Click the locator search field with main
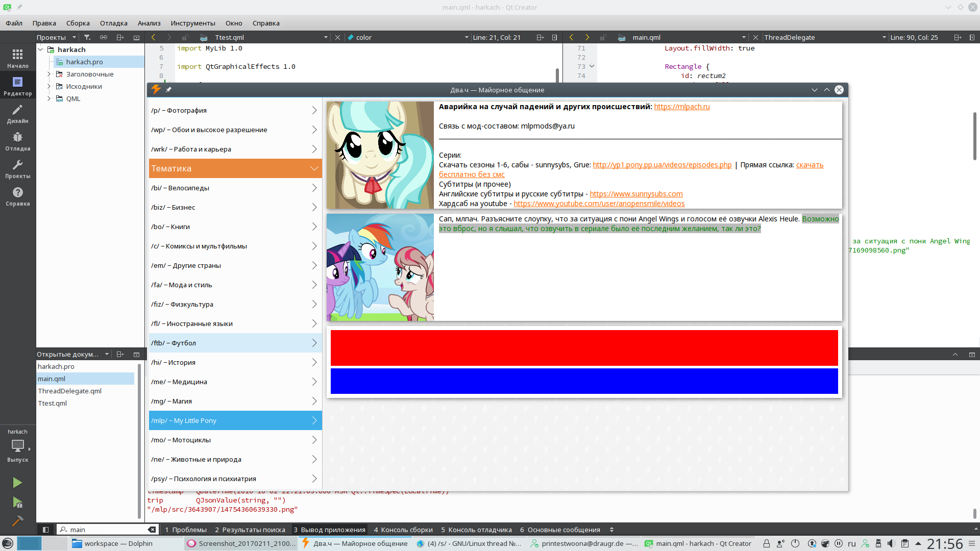Screen dimensions: 980x551 click(107, 530)
